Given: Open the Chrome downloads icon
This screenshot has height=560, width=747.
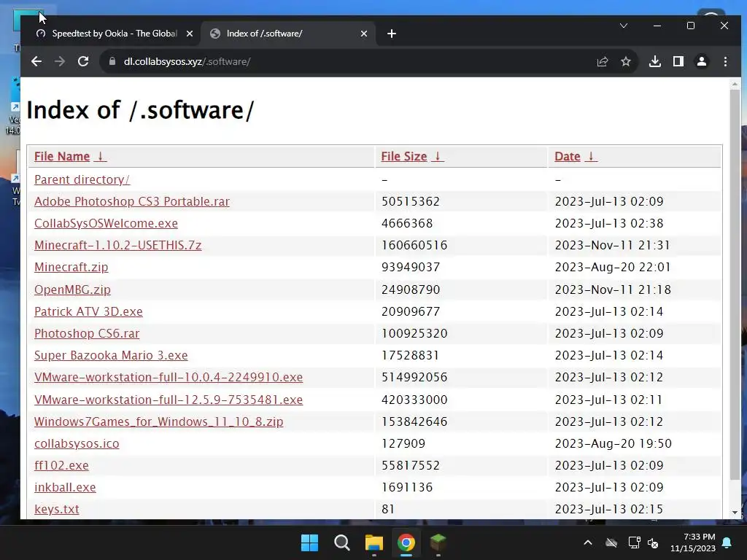Looking at the screenshot, I should (655, 61).
